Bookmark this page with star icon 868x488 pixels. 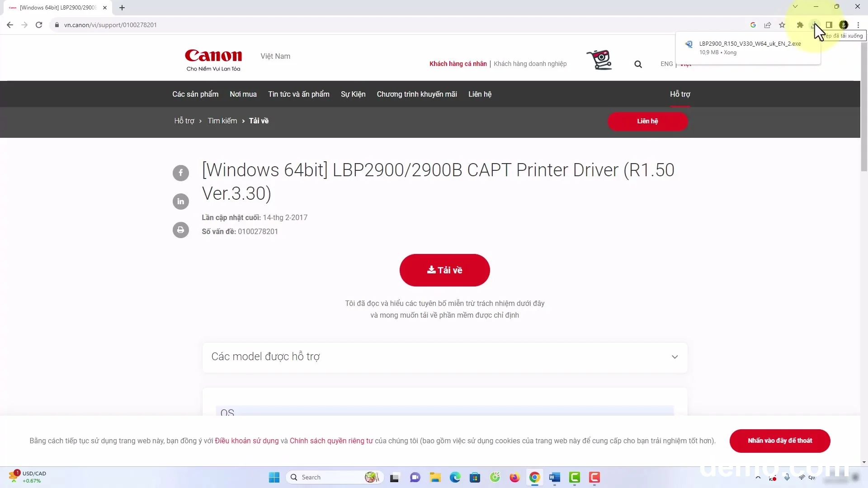pyautogui.click(x=782, y=25)
